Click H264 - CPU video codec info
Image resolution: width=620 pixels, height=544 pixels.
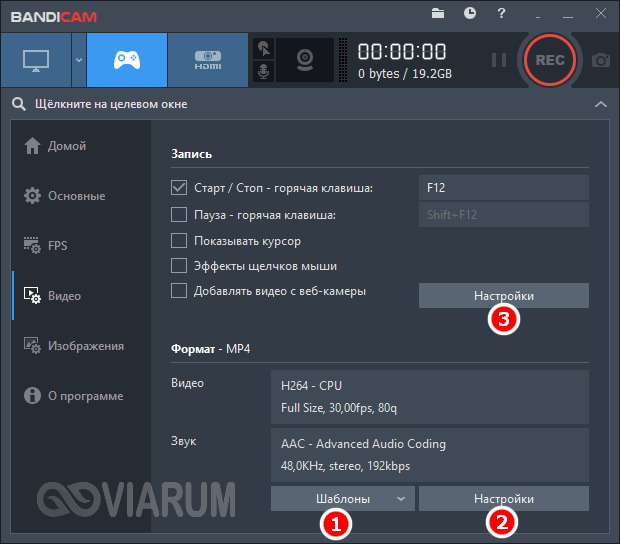pos(311,385)
